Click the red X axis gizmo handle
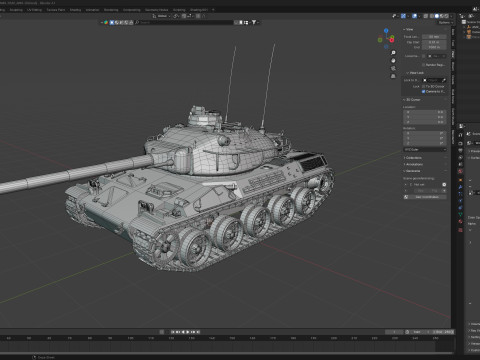The image size is (480, 360). point(392,40)
